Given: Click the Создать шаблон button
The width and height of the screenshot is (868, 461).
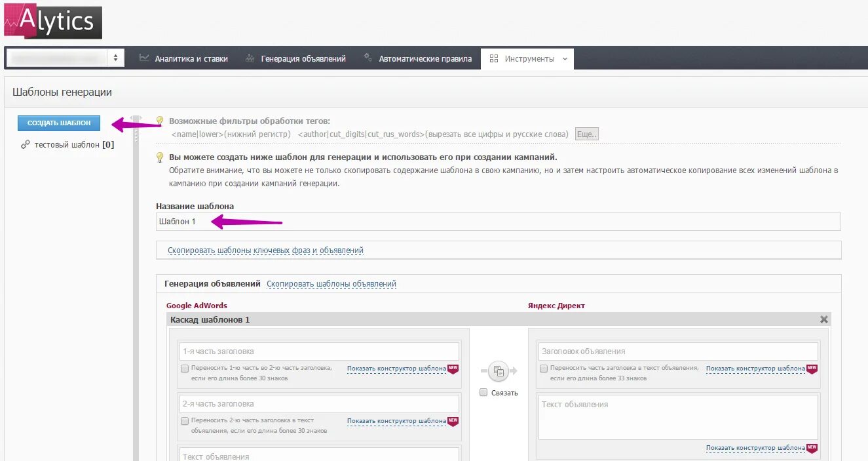Looking at the screenshot, I should (x=59, y=123).
